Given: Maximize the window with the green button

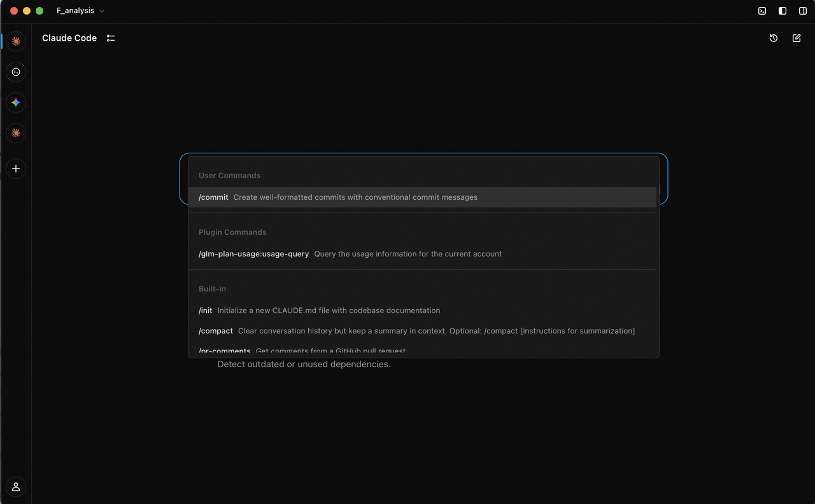Looking at the screenshot, I should point(39,11).
